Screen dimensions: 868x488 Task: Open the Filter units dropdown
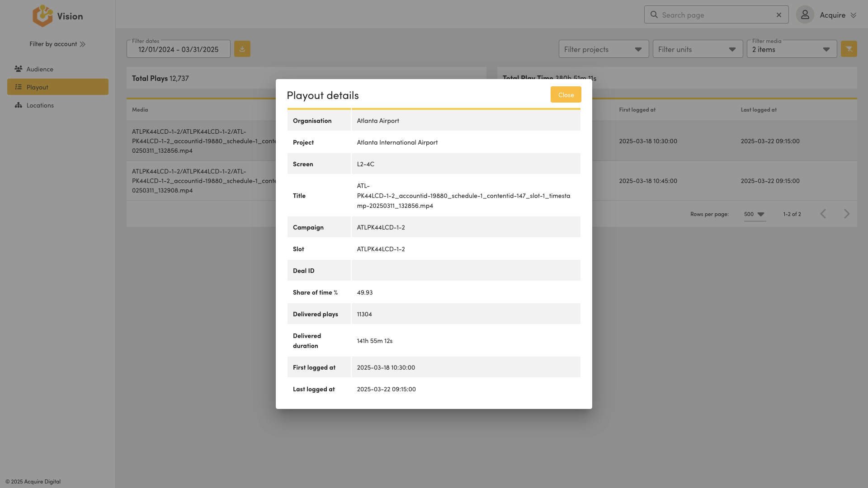pyautogui.click(x=698, y=49)
